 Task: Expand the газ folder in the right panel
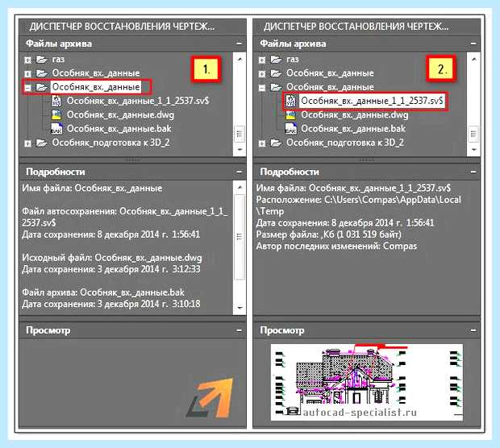tap(262, 60)
